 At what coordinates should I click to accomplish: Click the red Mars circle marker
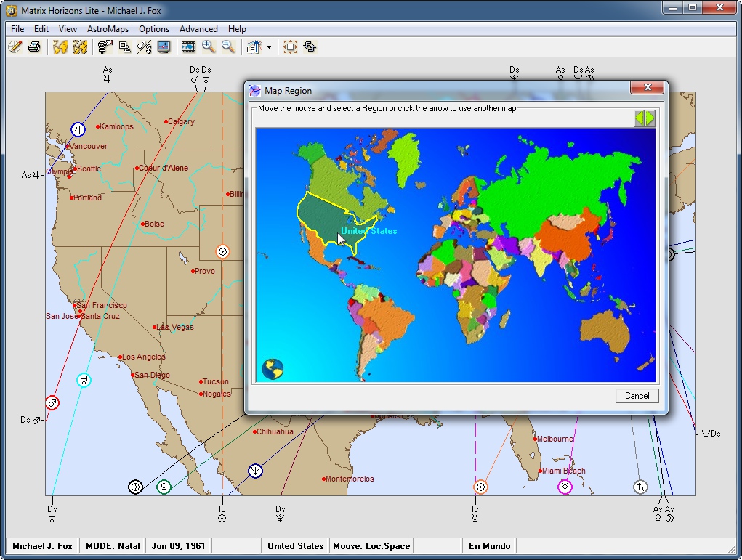(x=52, y=403)
